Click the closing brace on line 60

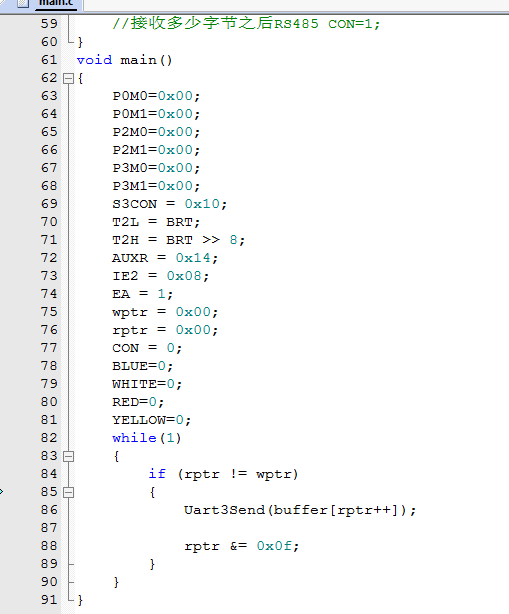click(x=80, y=42)
